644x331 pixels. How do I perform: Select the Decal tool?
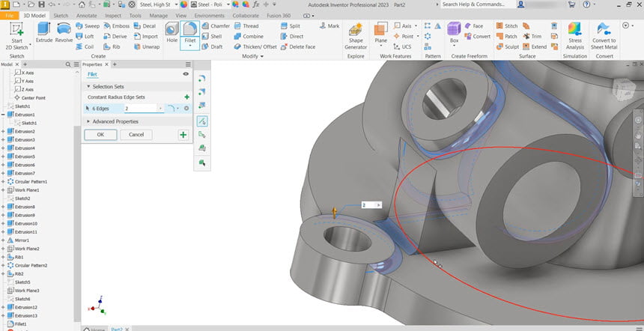click(x=145, y=26)
